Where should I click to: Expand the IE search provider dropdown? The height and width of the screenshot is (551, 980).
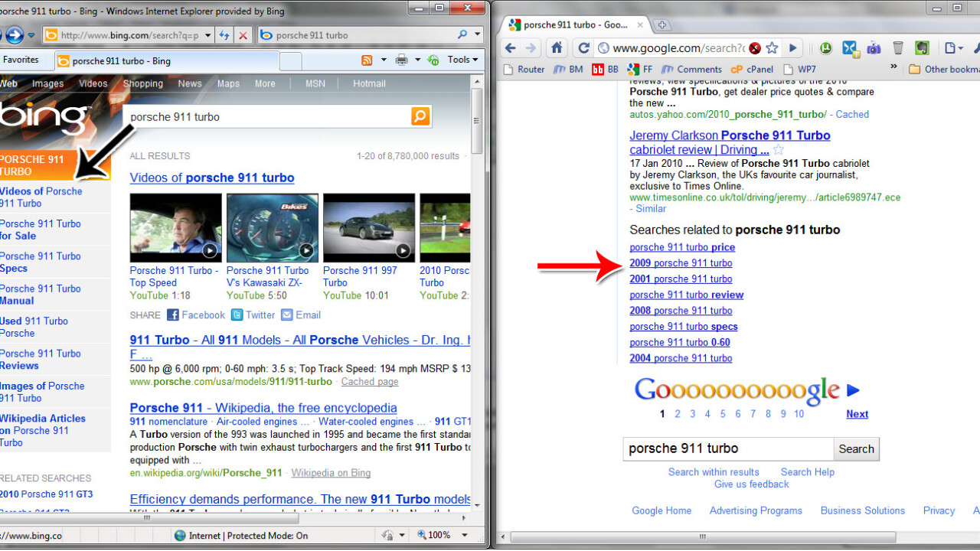[x=477, y=35]
